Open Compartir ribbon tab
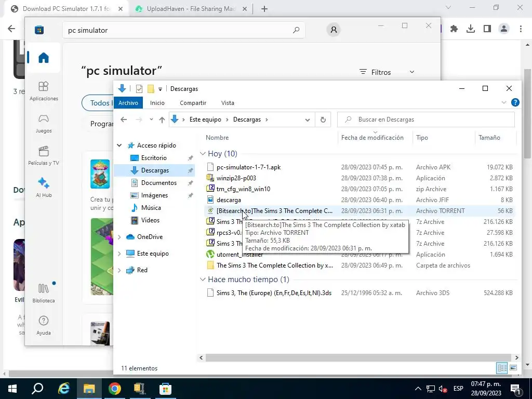532x399 pixels. tap(193, 103)
